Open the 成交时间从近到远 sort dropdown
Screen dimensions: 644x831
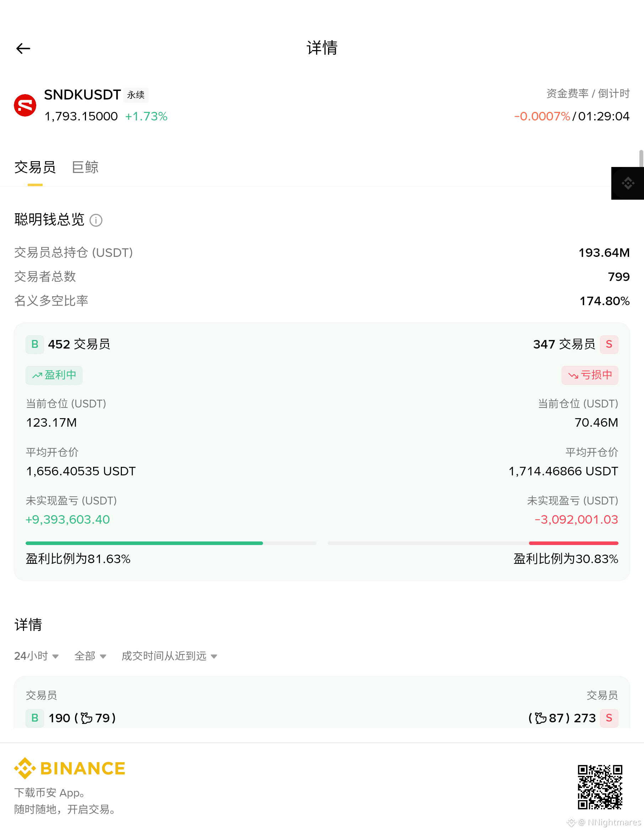pos(170,656)
